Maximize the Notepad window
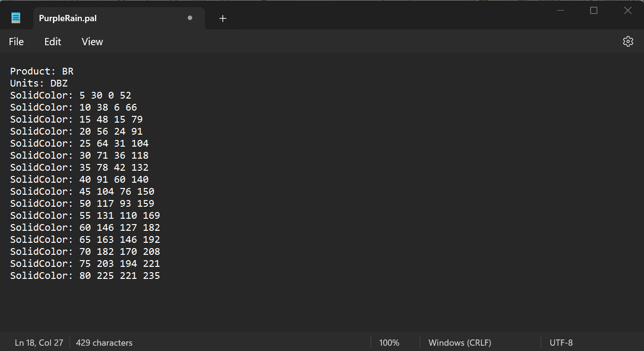The height and width of the screenshot is (351, 644). [x=593, y=11]
